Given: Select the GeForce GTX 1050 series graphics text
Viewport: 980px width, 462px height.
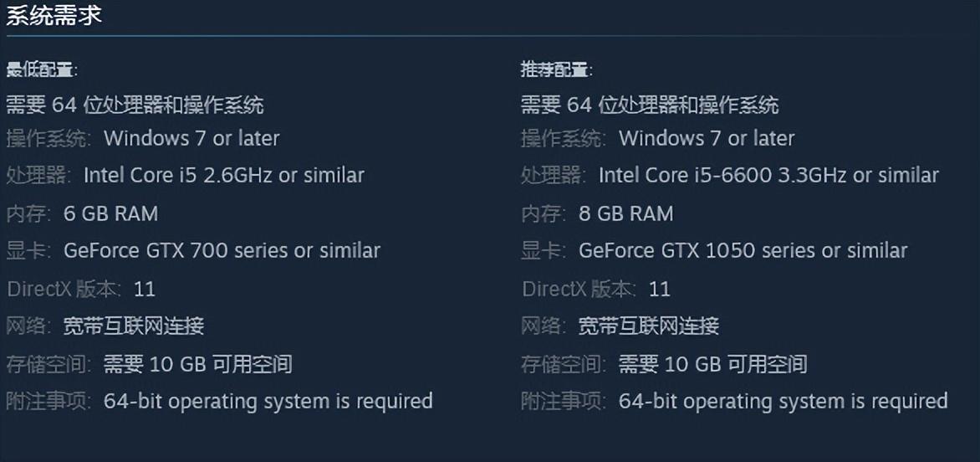Looking at the screenshot, I should [x=743, y=250].
